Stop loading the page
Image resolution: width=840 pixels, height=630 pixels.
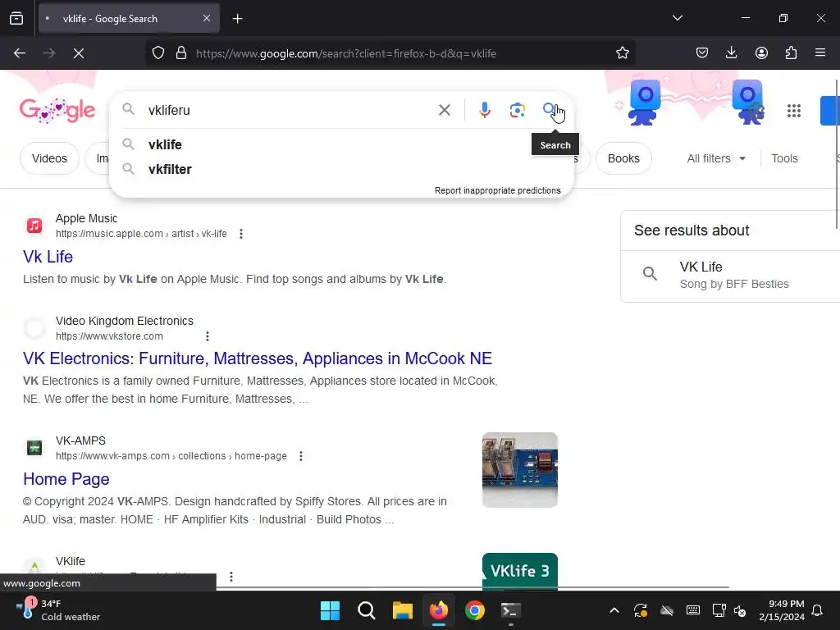[x=79, y=53]
